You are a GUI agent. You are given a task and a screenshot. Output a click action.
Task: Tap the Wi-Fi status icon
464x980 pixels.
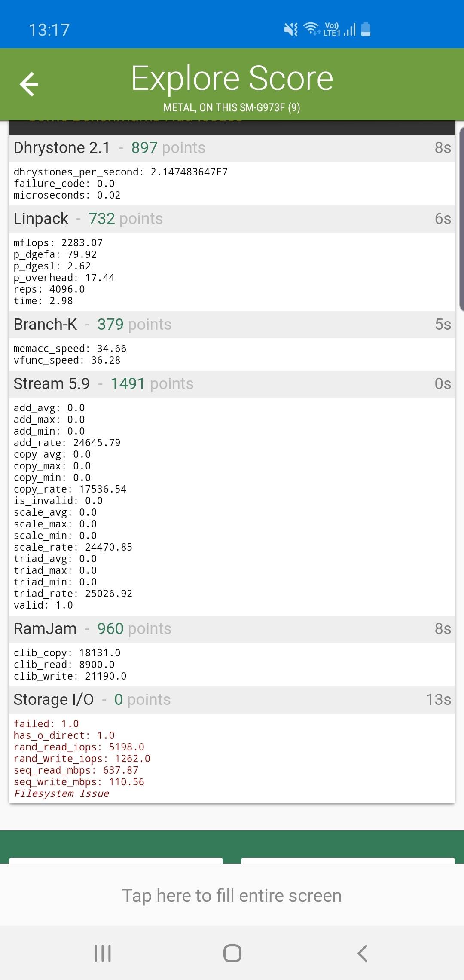[x=312, y=29]
